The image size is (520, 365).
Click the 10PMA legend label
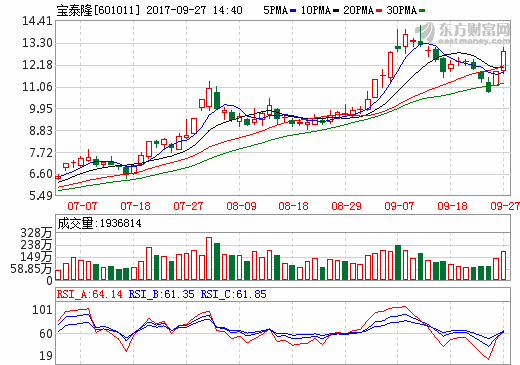click(x=316, y=10)
